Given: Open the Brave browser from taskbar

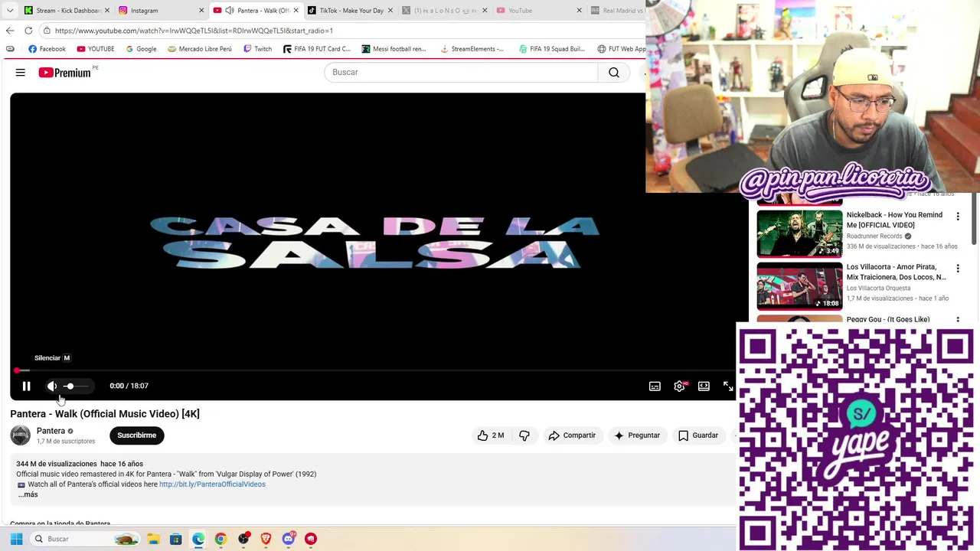Looking at the screenshot, I should click(266, 539).
